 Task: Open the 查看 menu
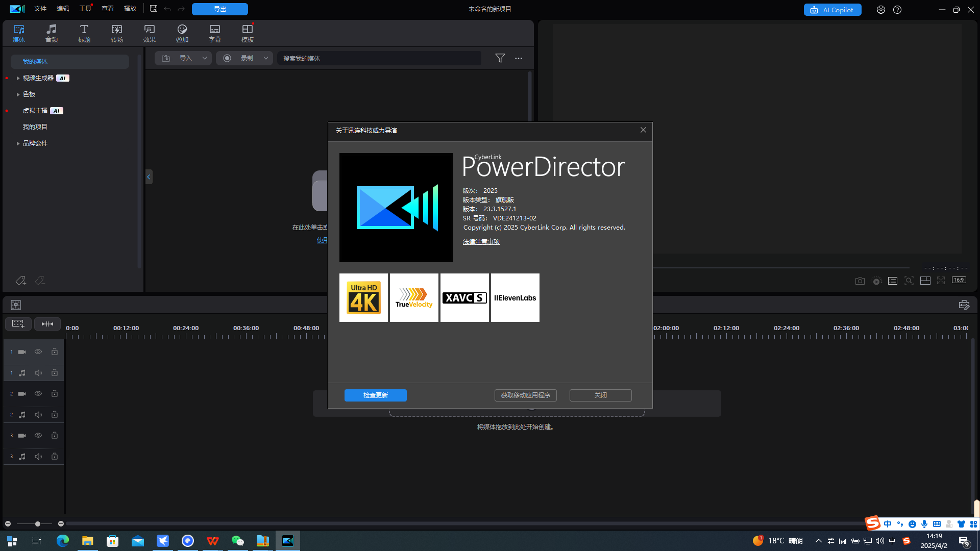[108, 9]
